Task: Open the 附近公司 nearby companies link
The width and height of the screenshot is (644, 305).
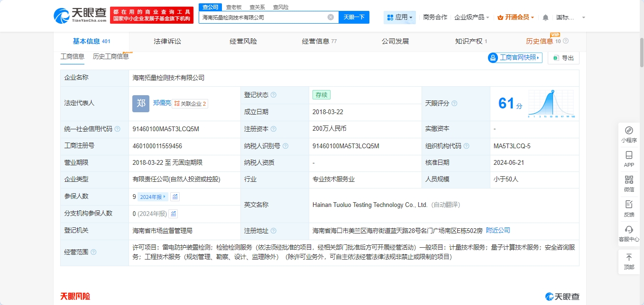Action: point(498,231)
